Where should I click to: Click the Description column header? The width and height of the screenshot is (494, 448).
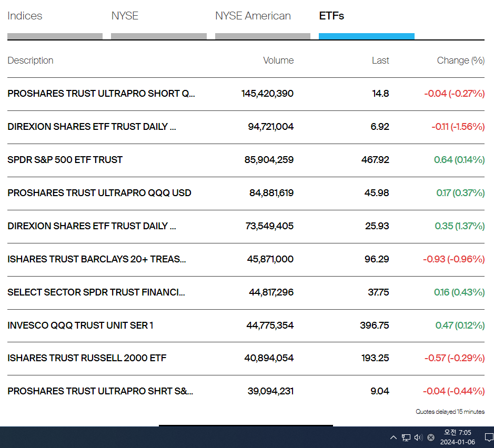pyautogui.click(x=31, y=60)
